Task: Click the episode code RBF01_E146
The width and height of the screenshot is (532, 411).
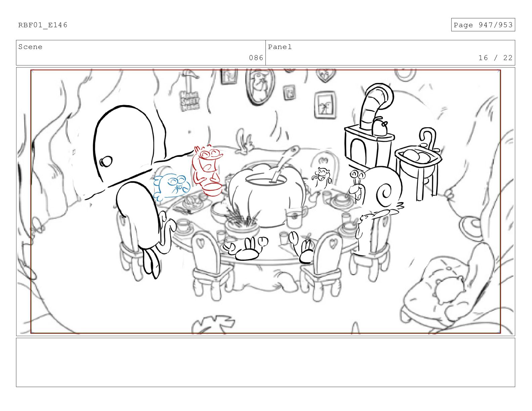Action: (x=43, y=25)
